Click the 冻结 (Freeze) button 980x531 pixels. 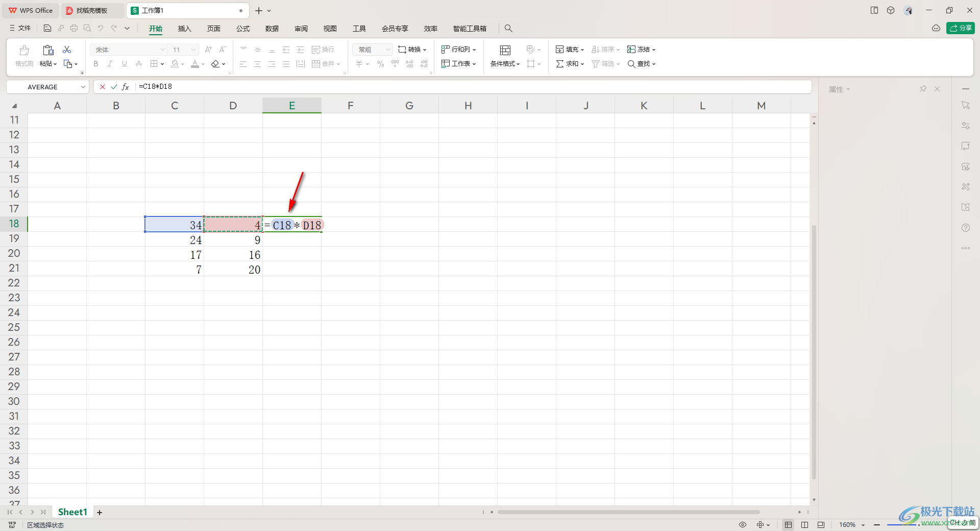(642, 50)
